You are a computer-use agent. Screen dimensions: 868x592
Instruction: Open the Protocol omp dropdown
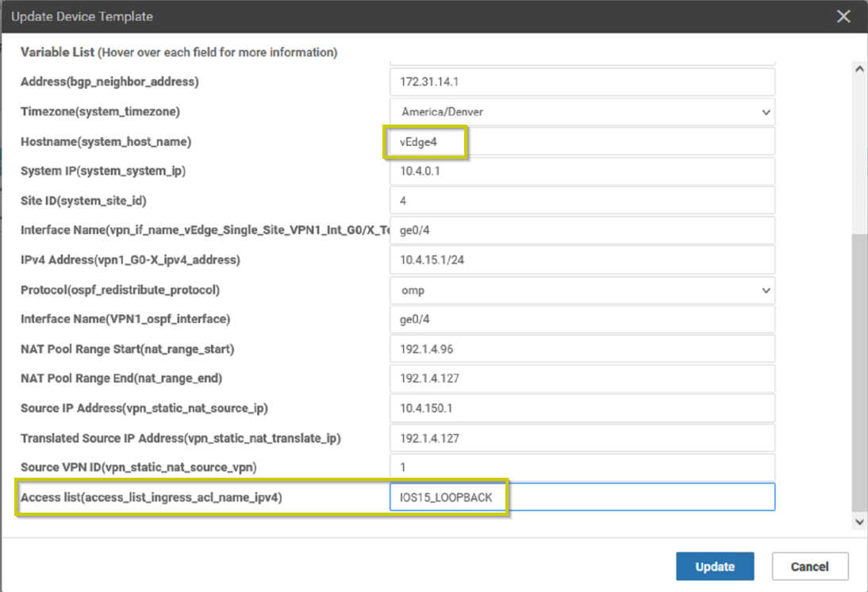point(582,290)
